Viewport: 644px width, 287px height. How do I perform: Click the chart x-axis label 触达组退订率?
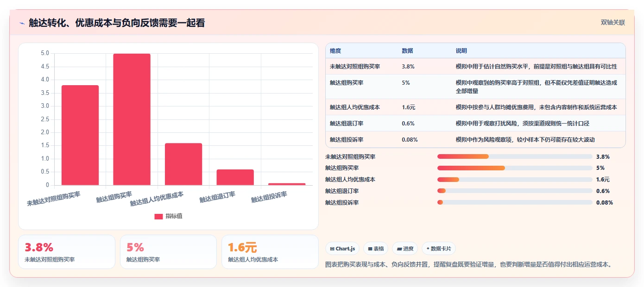217,197
